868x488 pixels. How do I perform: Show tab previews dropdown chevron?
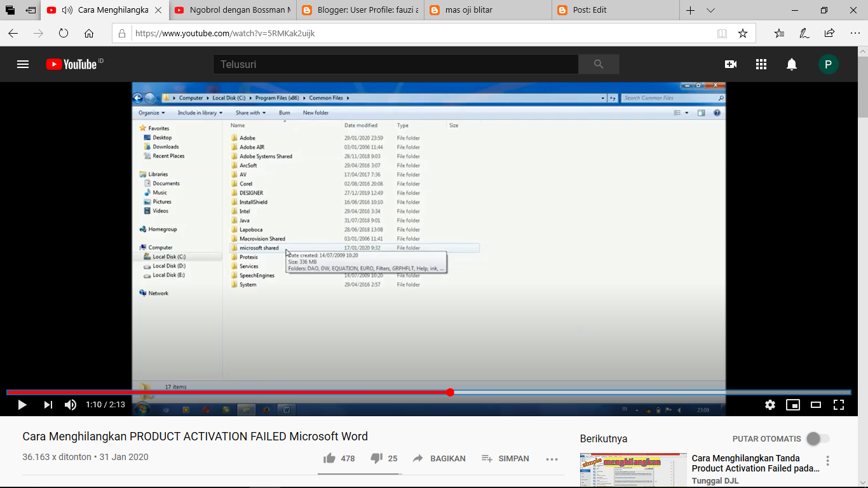[710, 10]
